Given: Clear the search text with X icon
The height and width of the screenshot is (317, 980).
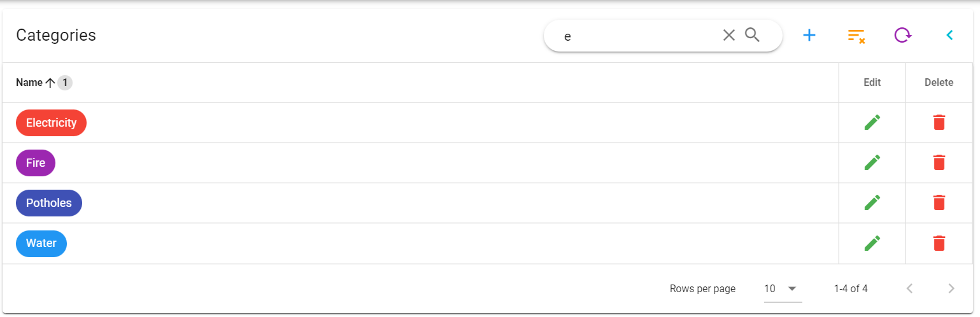Looking at the screenshot, I should coord(729,36).
